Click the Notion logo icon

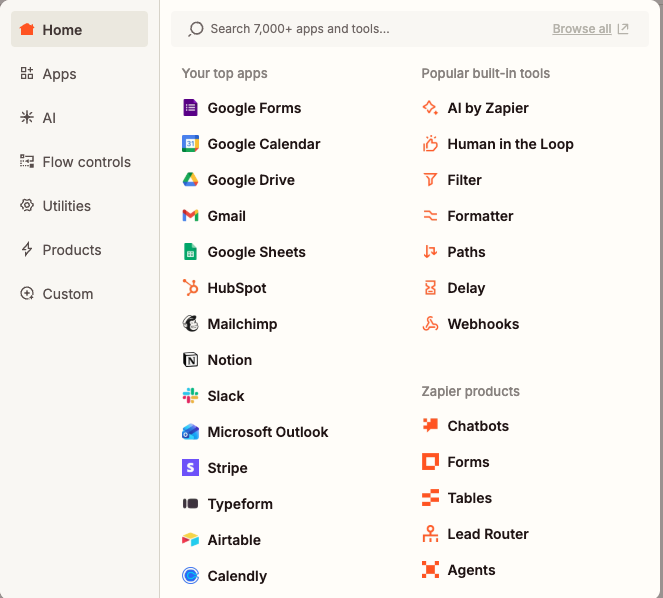click(x=190, y=359)
